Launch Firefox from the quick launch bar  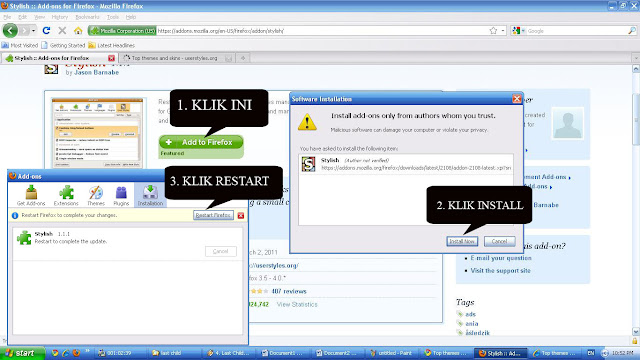tap(76, 353)
